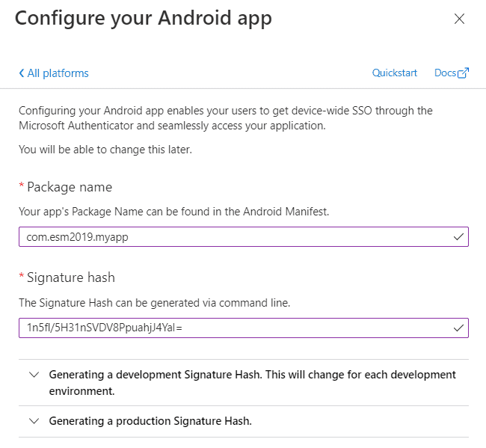Click the validation checkmark in Signature hash field

tap(458, 328)
